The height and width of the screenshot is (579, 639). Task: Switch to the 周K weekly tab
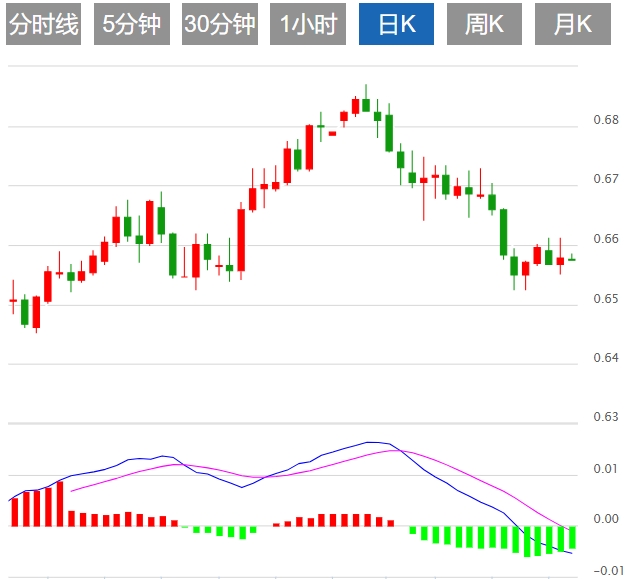click(485, 25)
